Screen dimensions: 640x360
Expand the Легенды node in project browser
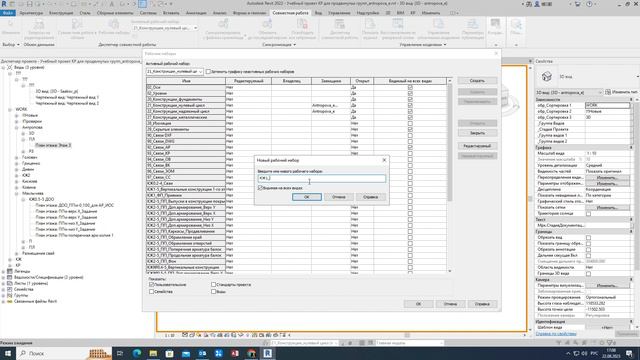[x=3, y=271]
